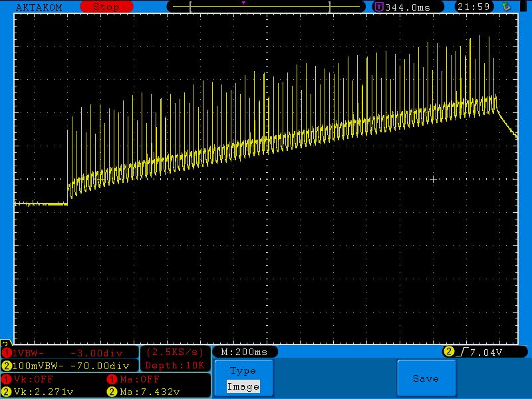Click the trigger channel 2 icon near 7.04V
The height and width of the screenshot is (399, 532).
(449, 352)
